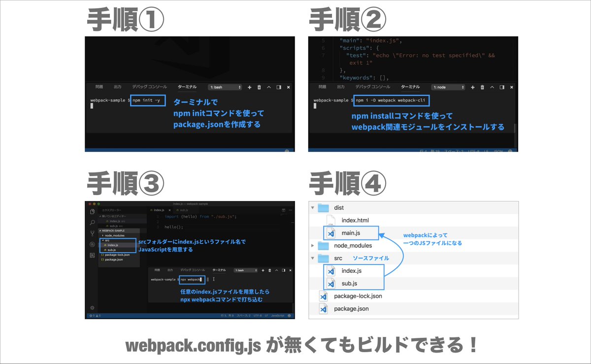Image resolution: width=591 pixels, height=364 pixels.
Task: Click split editor icon in step 3 editor
Action: pyautogui.click(x=283, y=210)
